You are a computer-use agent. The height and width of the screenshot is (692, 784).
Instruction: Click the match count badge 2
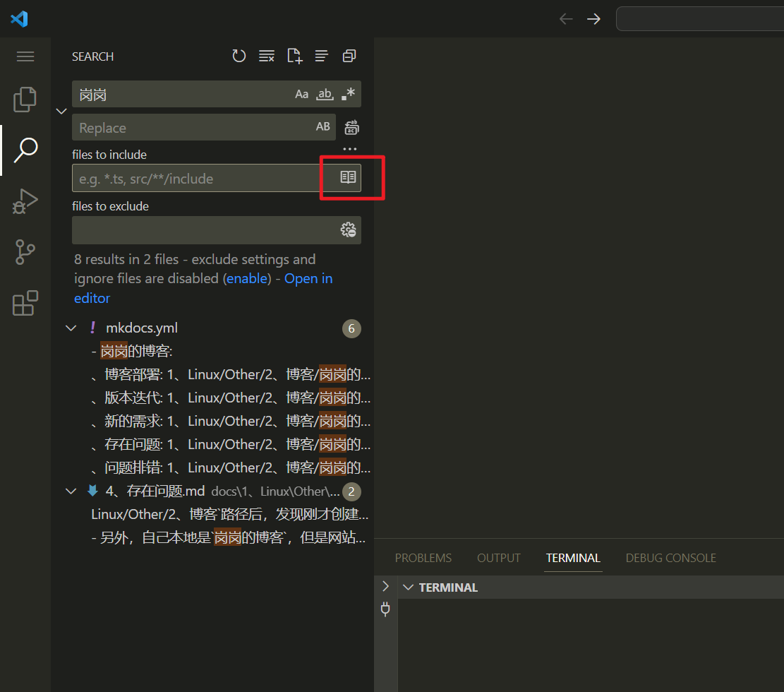click(x=351, y=491)
